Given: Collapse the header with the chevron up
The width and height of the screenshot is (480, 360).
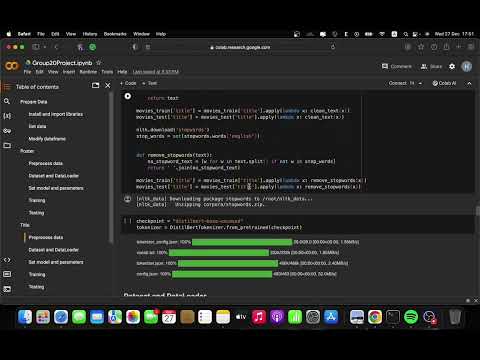Looking at the screenshot, I should click(x=469, y=83).
